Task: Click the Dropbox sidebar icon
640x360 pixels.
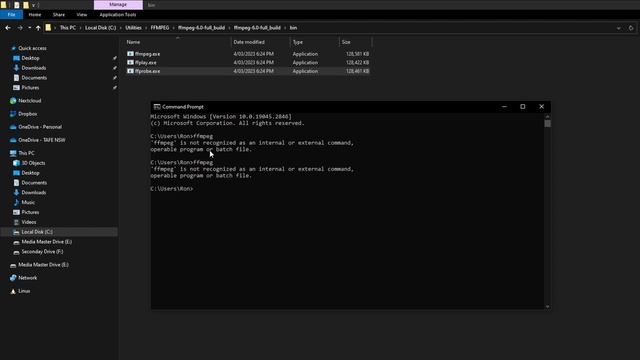Action: pyautogui.click(x=13, y=114)
